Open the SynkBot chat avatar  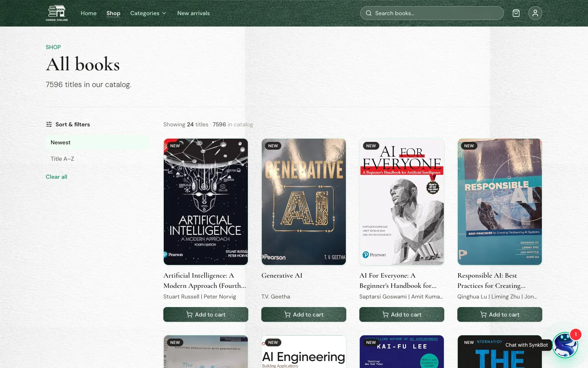click(565, 345)
